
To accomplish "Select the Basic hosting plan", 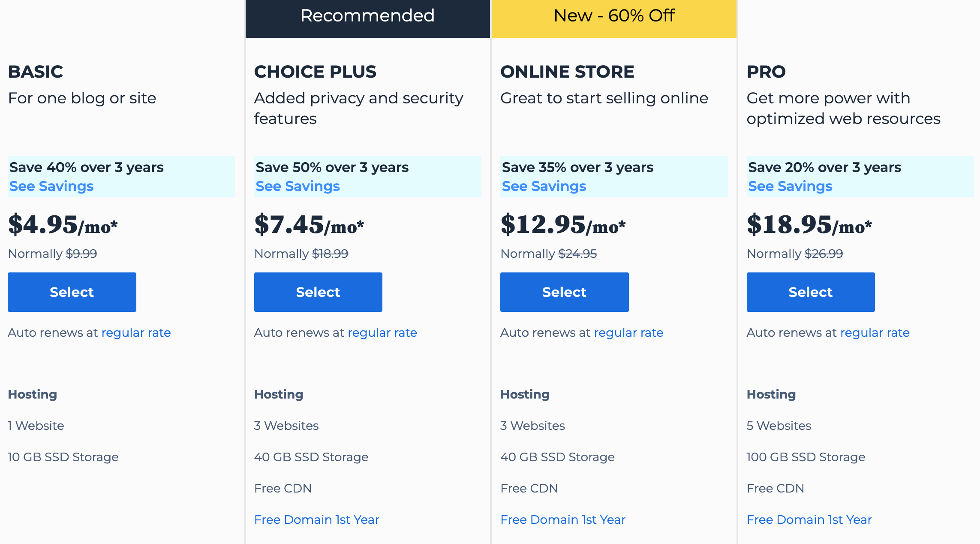I will click(72, 292).
